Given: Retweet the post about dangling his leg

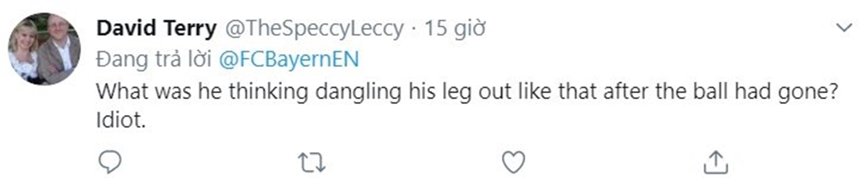Looking at the screenshot, I should tap(311, 162).
